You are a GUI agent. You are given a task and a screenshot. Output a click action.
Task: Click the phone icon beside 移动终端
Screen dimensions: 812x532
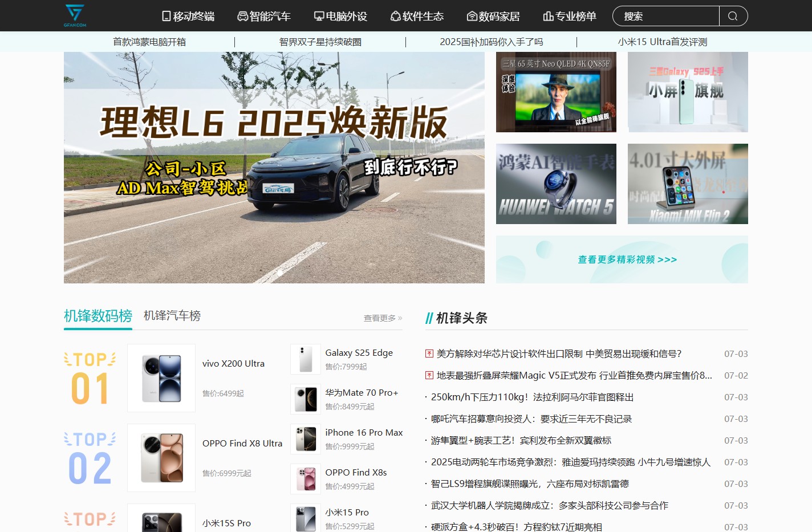tap(167, 16)
